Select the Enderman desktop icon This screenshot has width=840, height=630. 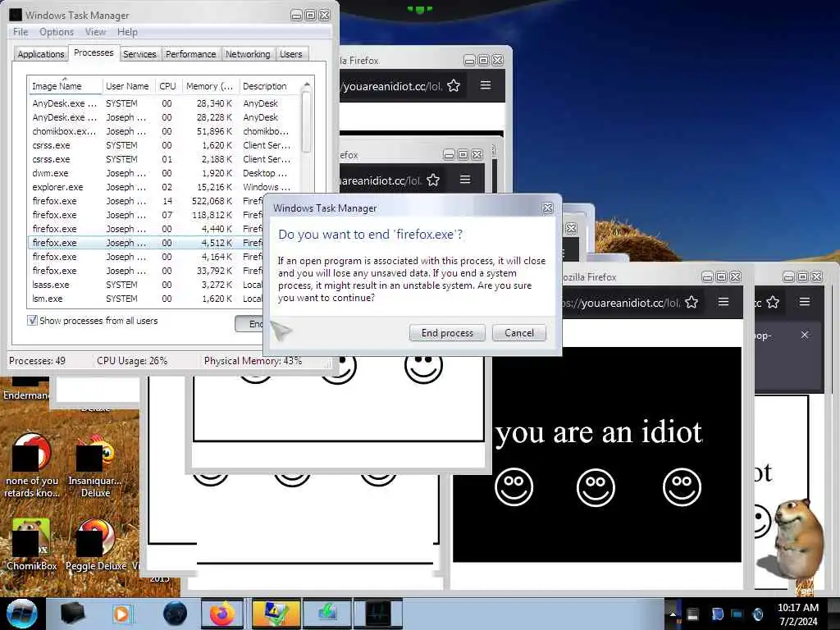[25, 389]
